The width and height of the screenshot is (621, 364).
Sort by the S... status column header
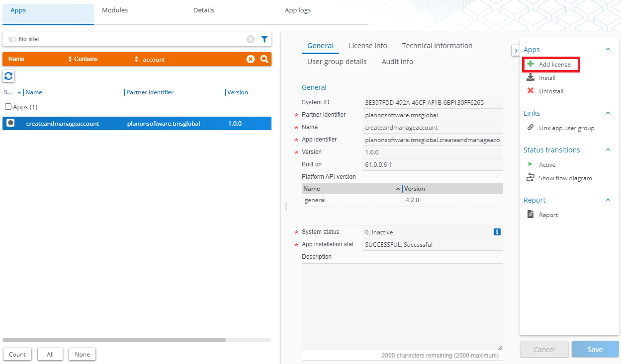[x=12, y=92]
